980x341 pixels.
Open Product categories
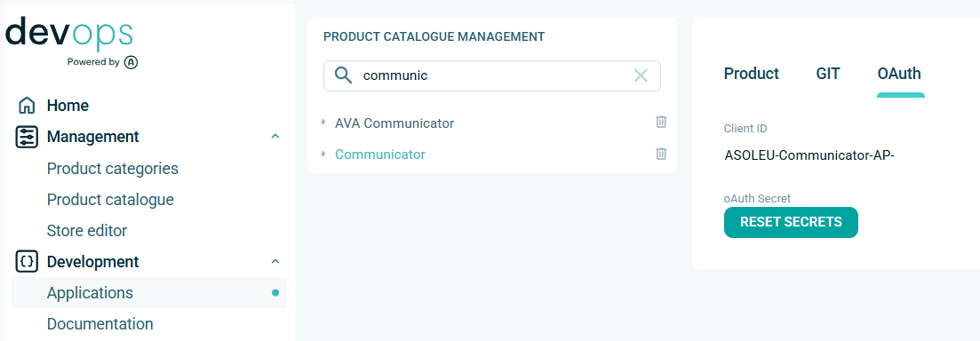point(113,169)
